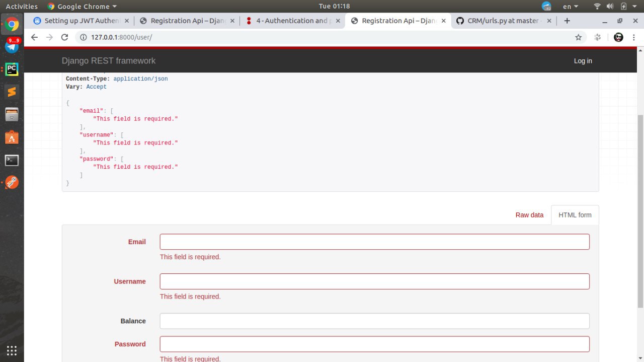Open the Files manager dock icon

(x=12, y=114)
